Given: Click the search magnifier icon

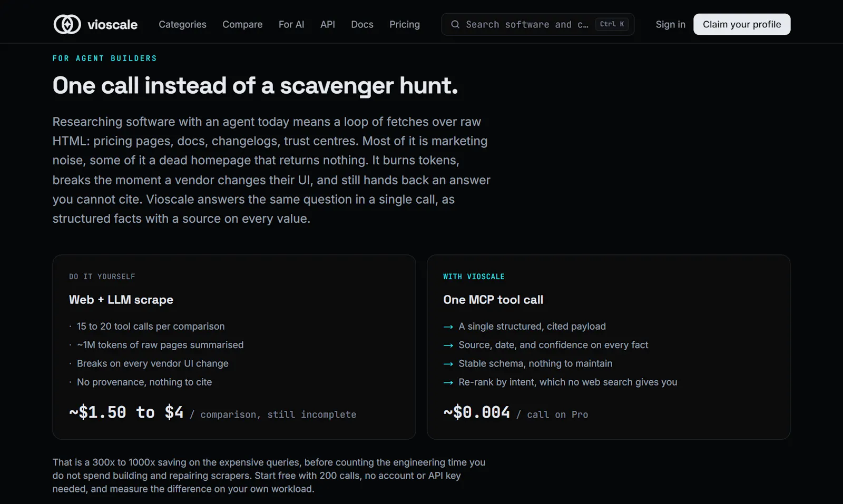Looking at the screenshot, I should click(455, 24).
